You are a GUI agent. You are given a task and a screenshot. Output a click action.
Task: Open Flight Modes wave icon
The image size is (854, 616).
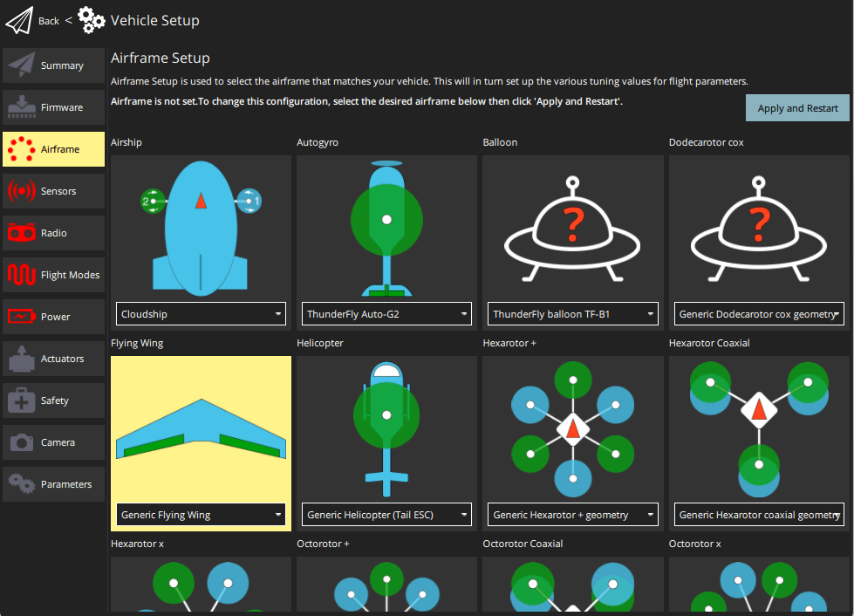coord(22,275)
